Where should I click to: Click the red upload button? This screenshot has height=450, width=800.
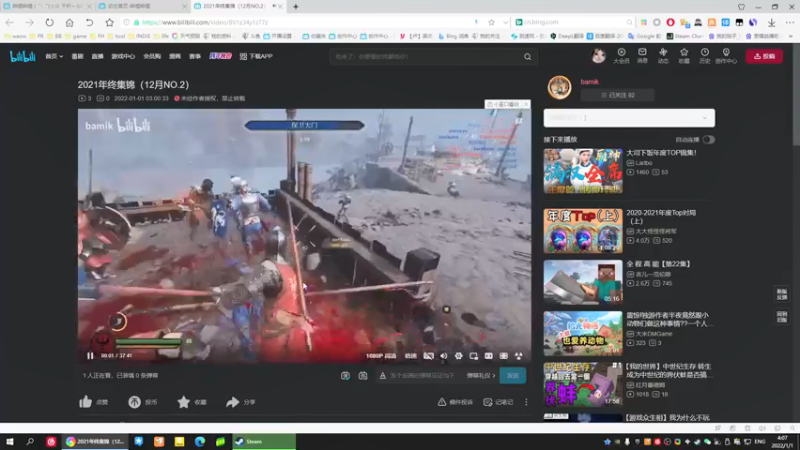point(764,56)
